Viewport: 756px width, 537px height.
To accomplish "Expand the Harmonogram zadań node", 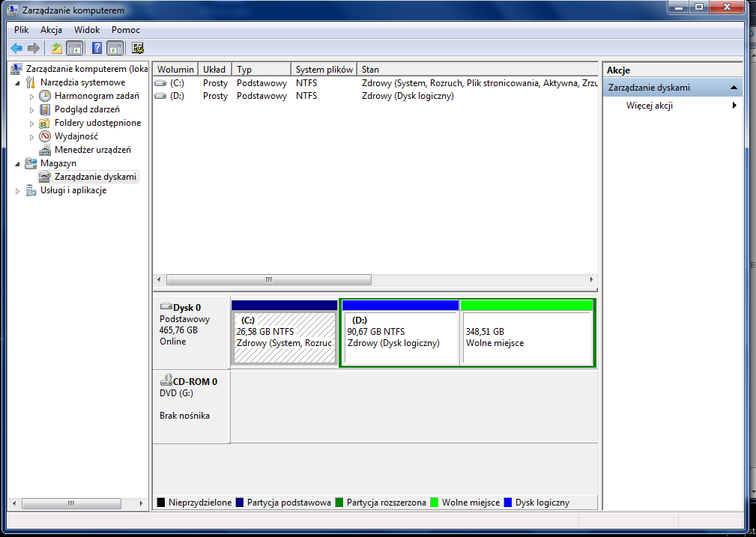I will (x=31, y=97).
